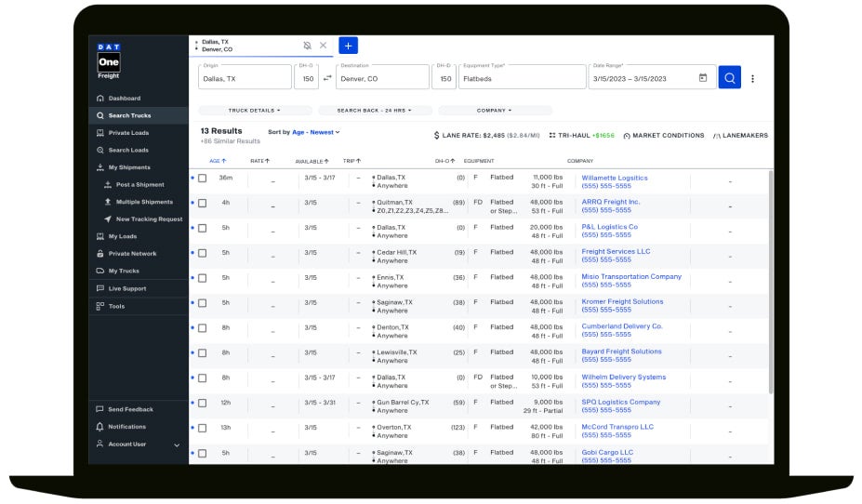The width and height of the screenshot is (862, 504).
Task: Click the Live Support chat icon
Action: 100,288
